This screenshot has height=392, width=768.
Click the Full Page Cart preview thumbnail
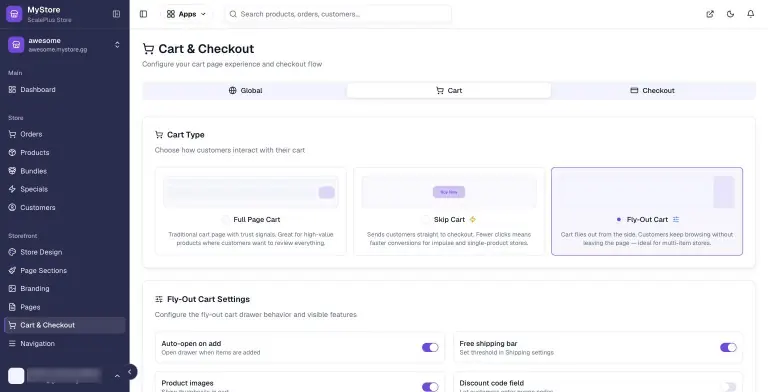[251, 192]
